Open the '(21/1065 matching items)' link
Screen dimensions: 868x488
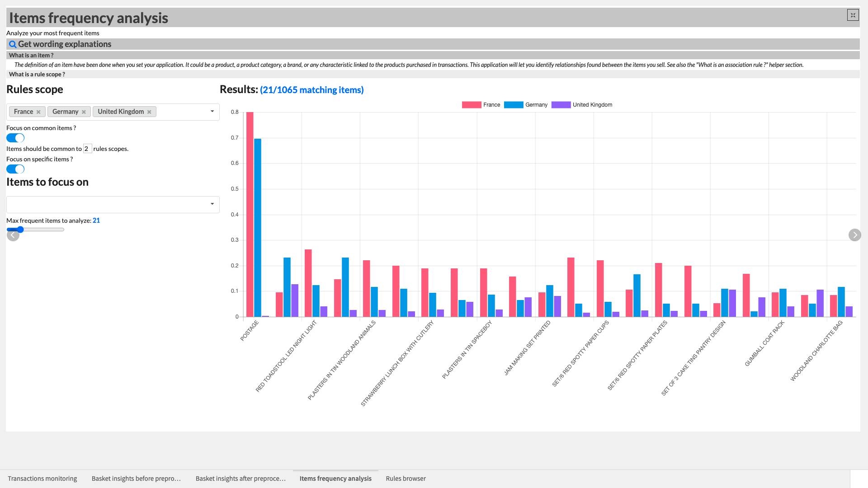[311, 89]
